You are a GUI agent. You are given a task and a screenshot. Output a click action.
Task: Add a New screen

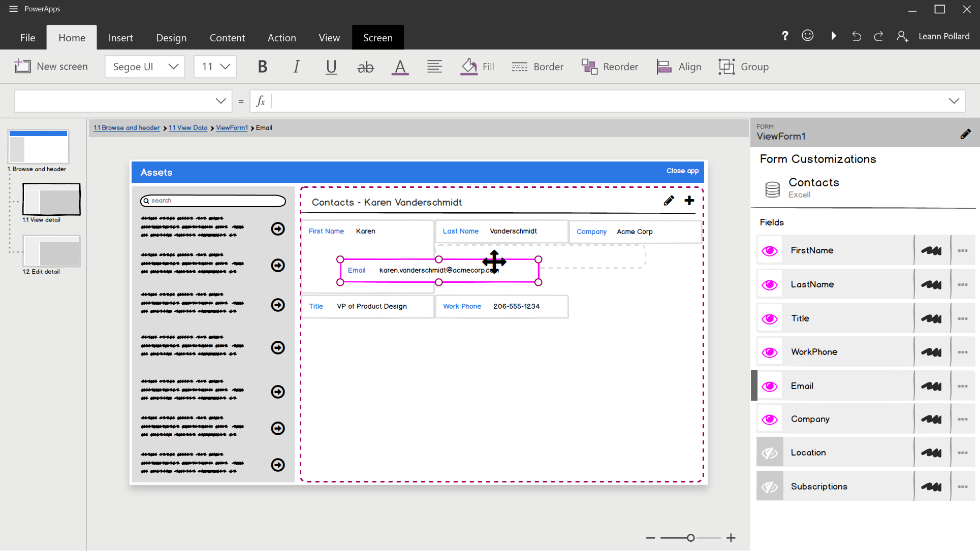coord(51,67)
